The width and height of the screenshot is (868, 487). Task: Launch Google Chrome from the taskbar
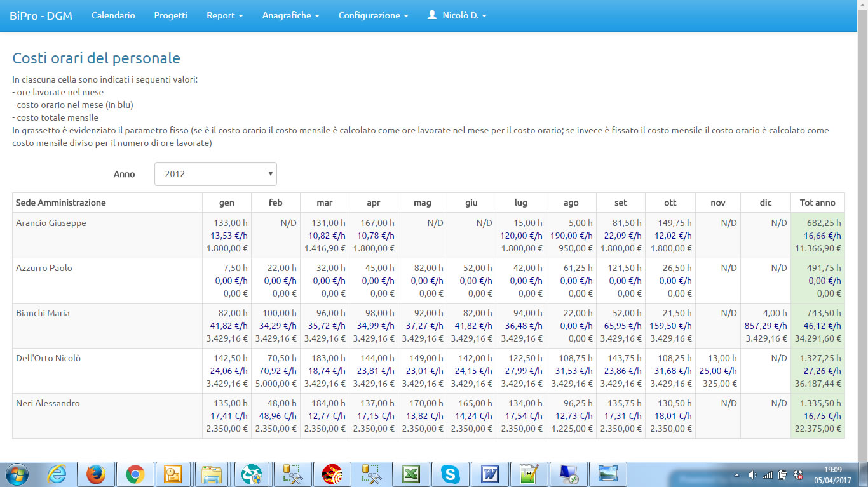135,474
